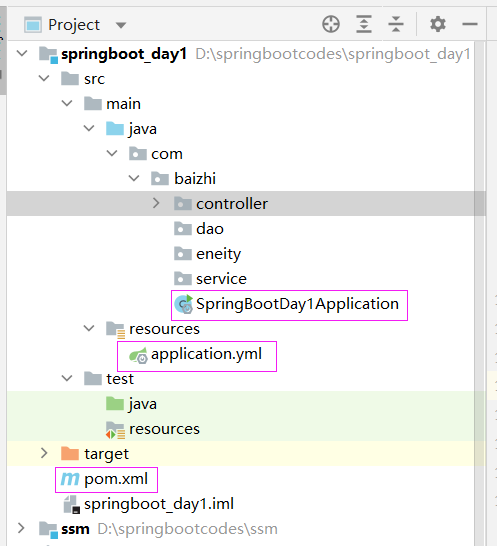497x546 pixels.
Task: Click the Expand All toolbar icon
Action: pos(364,24)
